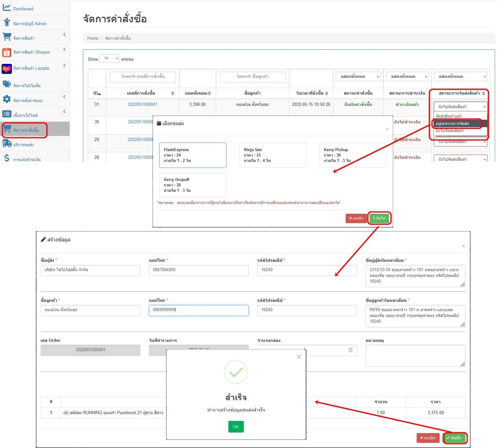
Task: Select the FlashExpress shipping option
Action: point(192,155)
